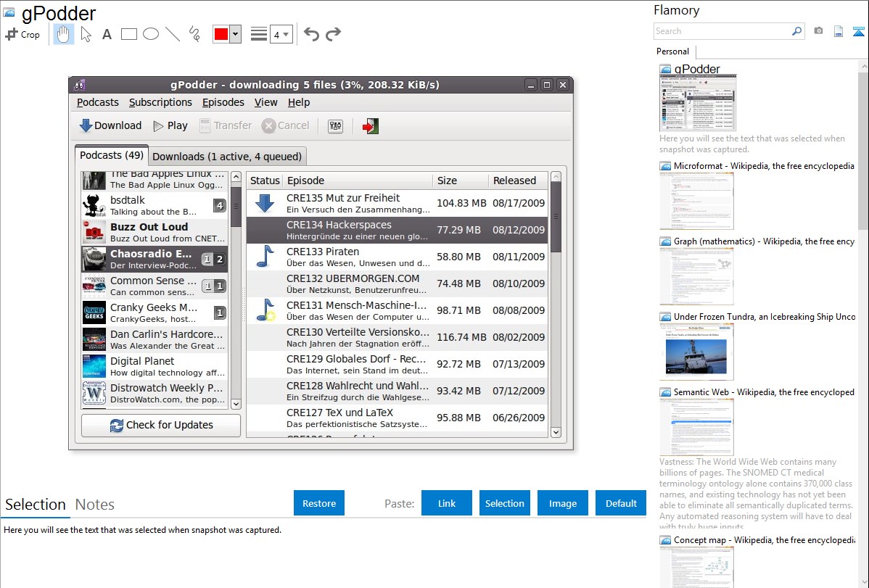Image resolution: width=869 pixels, height=588 pixels.
Task: Click the upload arrow icon in Flamory panel
Action: click(858, 31)
